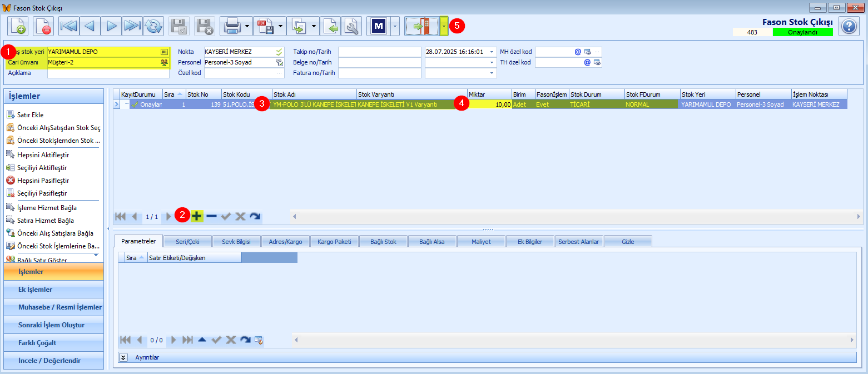Image resolution: width=868 pixels, height=374 pixels.
Task: Click Seçiliyi Aktifleştir
Action: (42, 168)
